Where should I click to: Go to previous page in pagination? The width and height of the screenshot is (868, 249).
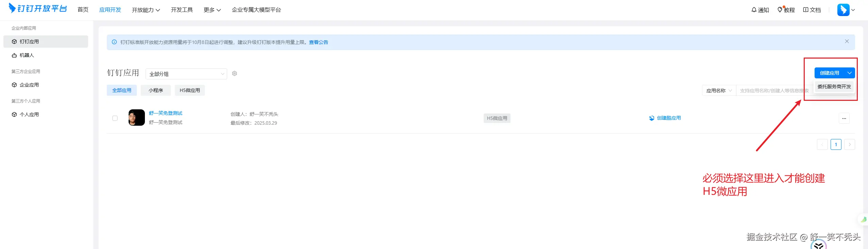coord(822,144)
